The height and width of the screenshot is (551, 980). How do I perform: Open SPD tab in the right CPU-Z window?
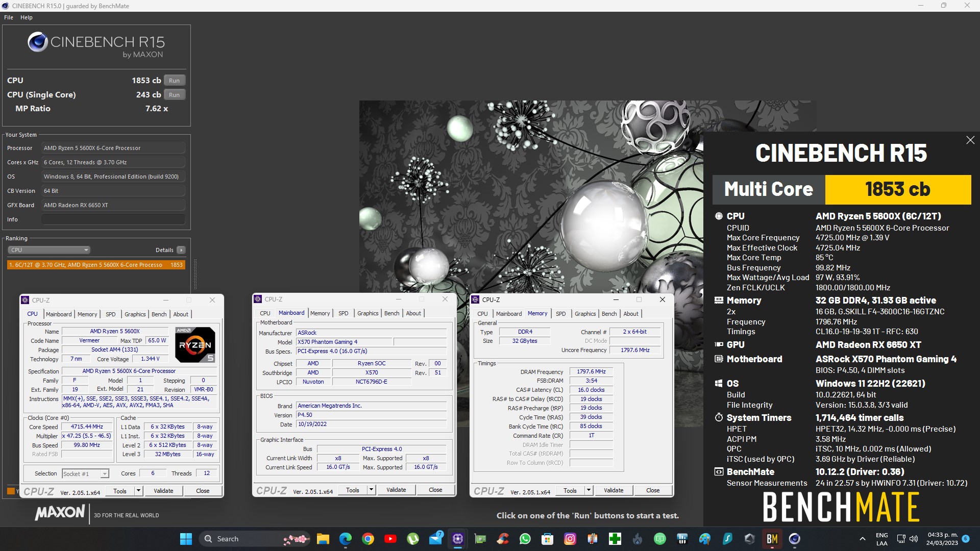coord(561,314)
